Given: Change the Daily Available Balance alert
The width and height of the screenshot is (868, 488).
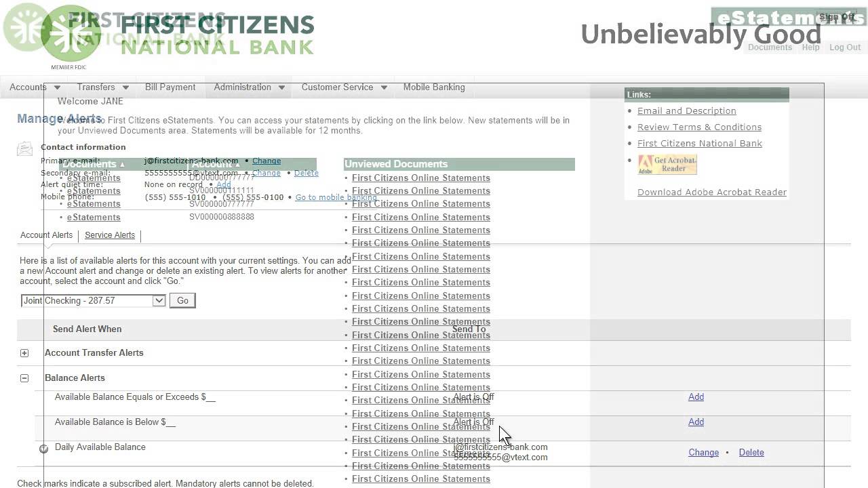Looking at the screenshot, I should point(703,453).
